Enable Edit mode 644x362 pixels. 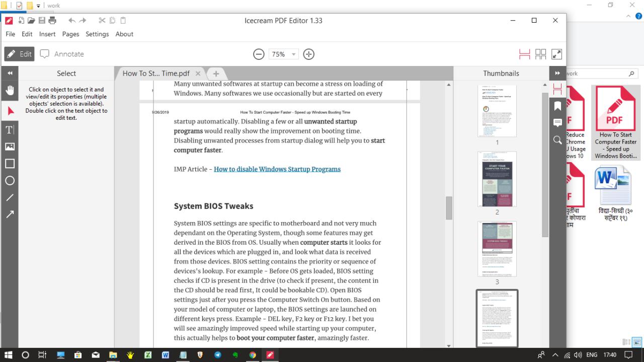pyautogui.click(x=19, y=54)
